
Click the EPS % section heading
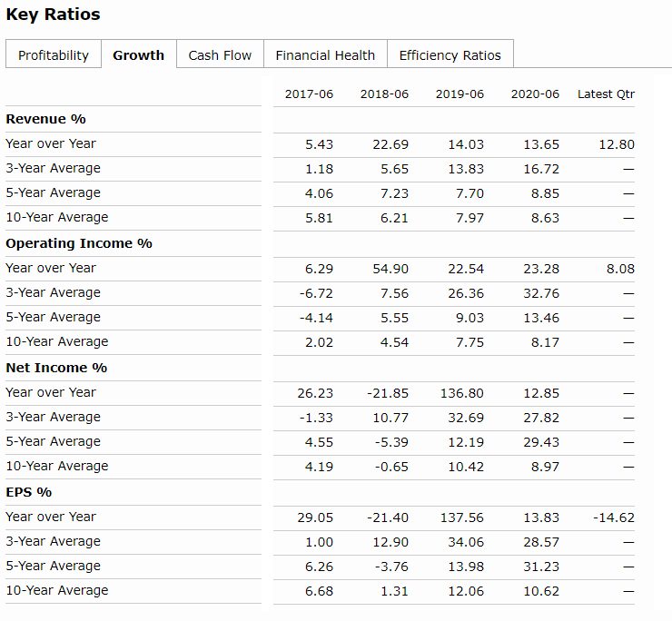pos(29,492)
